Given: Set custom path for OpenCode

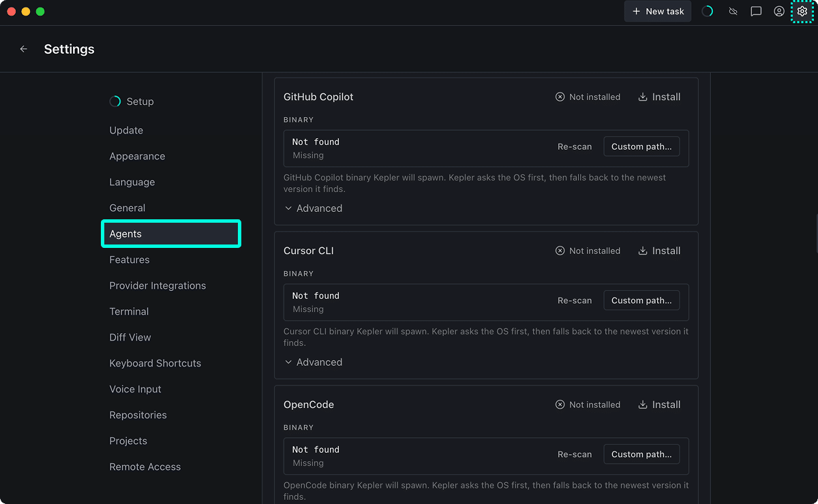Looking at the screenshot, I should (641, 454).
